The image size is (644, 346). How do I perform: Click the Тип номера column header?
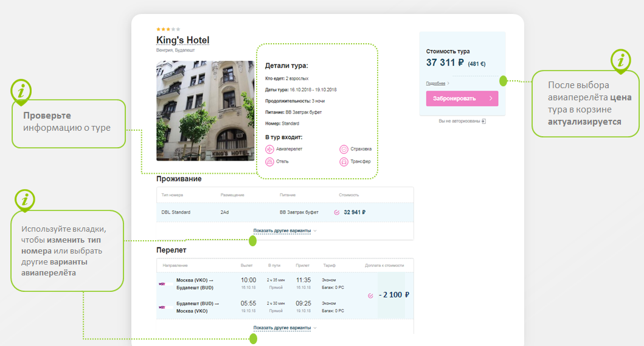[172, 195]
